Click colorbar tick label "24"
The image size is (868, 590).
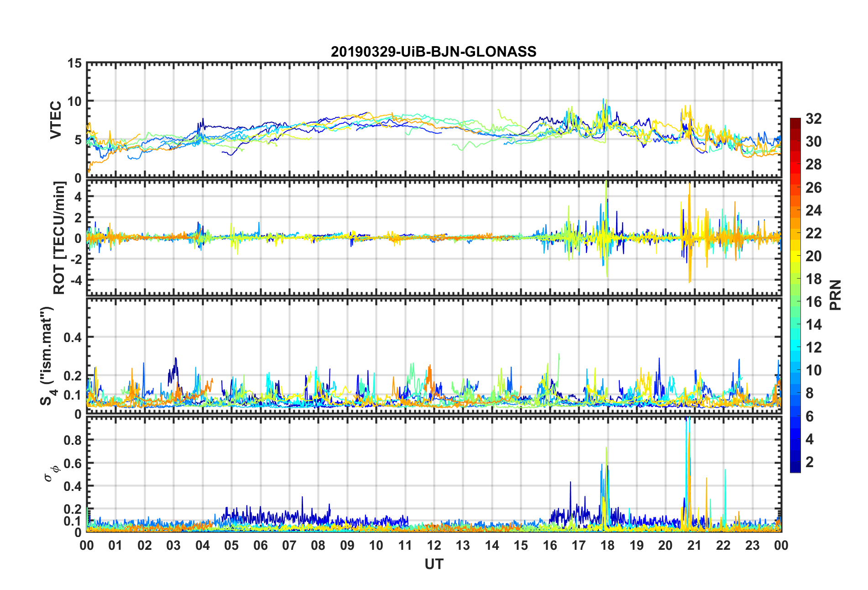[814, 210]
